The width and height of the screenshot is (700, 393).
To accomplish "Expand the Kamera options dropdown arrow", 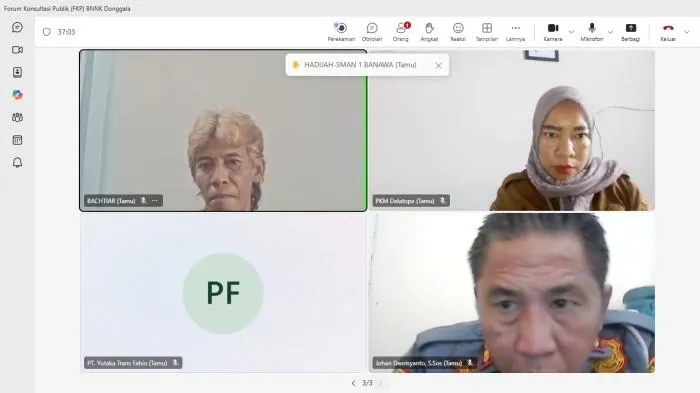I will [571, 32].
